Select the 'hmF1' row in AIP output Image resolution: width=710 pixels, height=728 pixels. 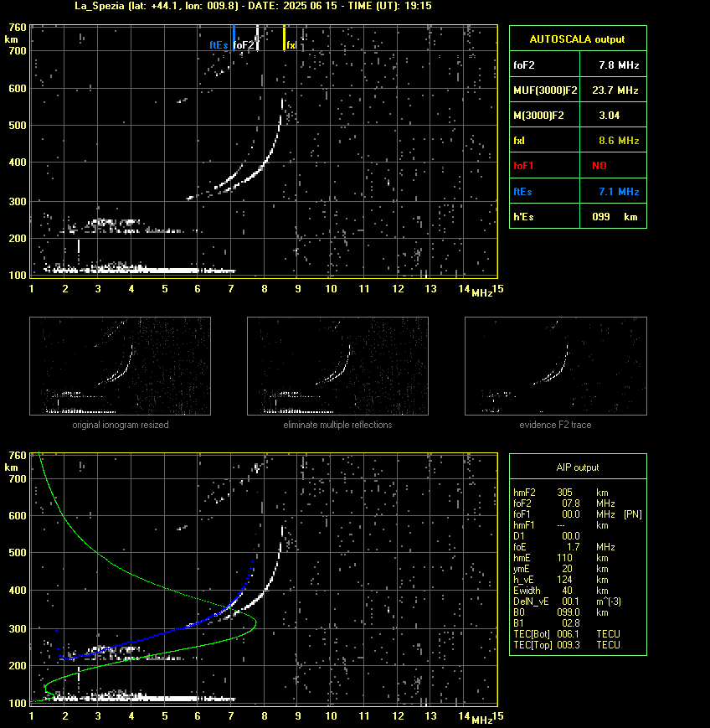pos(561,525)
